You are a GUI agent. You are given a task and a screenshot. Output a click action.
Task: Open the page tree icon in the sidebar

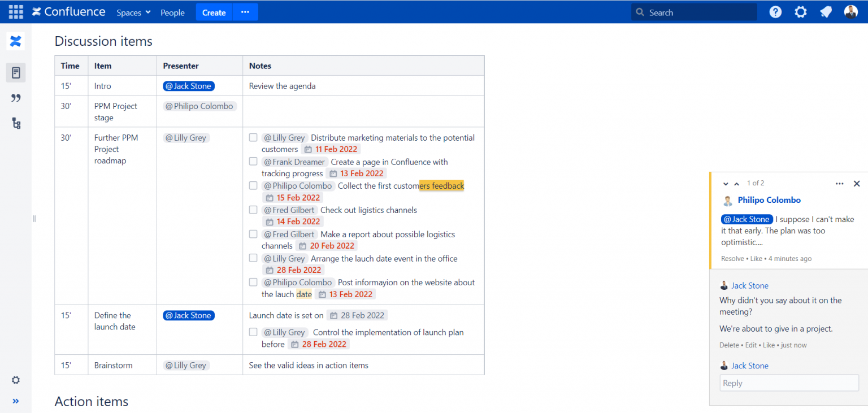click(15, 123)
